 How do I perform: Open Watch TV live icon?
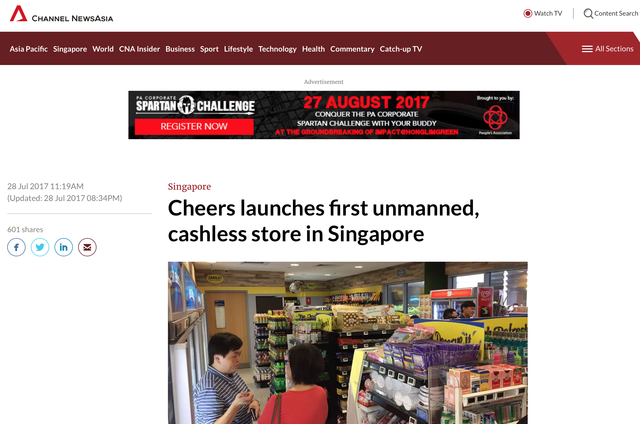(x=528, y=13)
